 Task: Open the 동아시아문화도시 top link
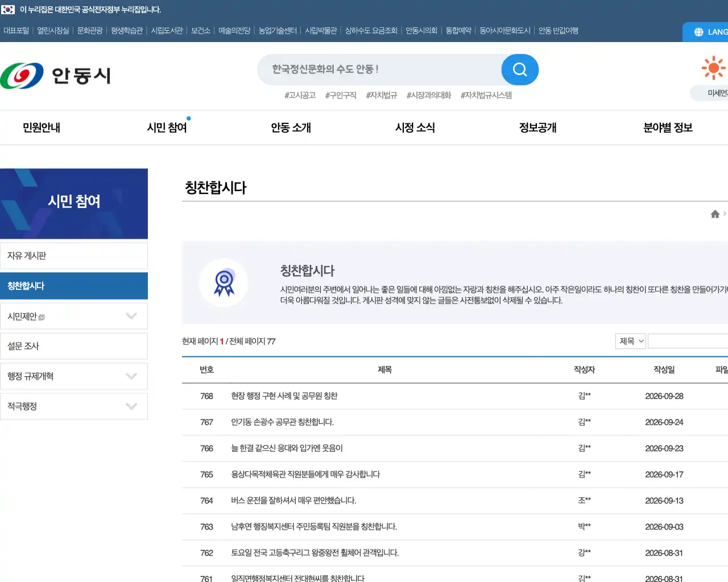[505, 31]
